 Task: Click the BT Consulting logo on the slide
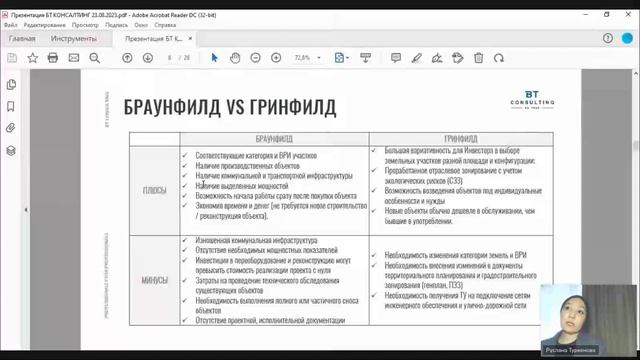pos(532,100)
